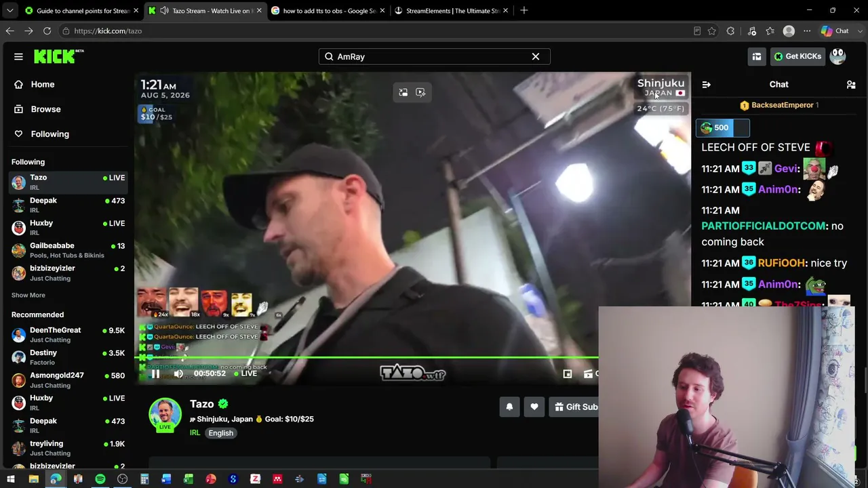Switch to the how to add tts Google tab

[x=329, y=10]
